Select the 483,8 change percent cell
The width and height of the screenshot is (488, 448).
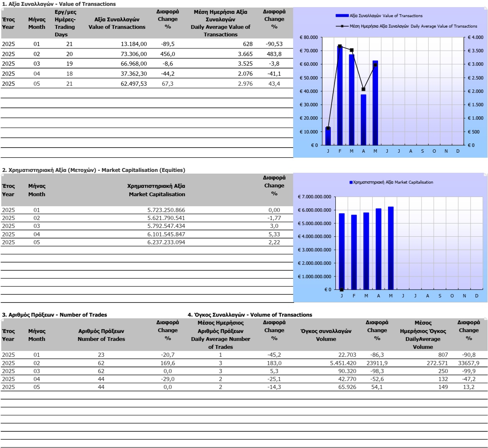click(x=274, y=54)
